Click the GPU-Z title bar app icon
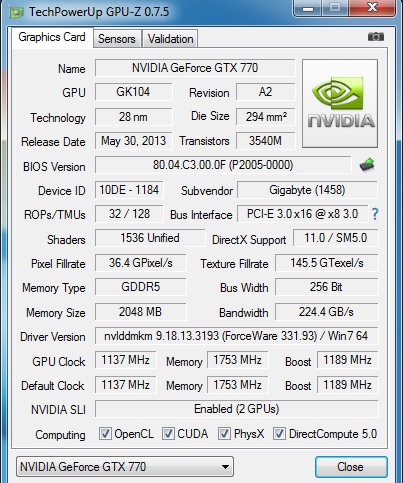This screenshot has height=483, width=403. click(x=16, y=12)
